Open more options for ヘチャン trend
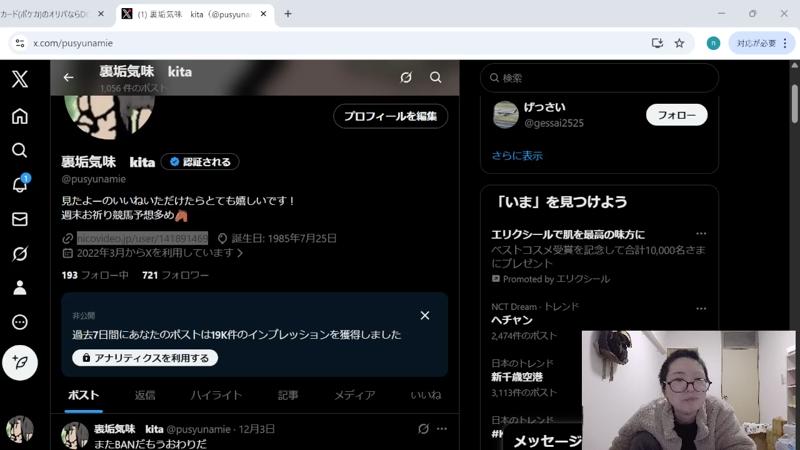 point(701,309)
